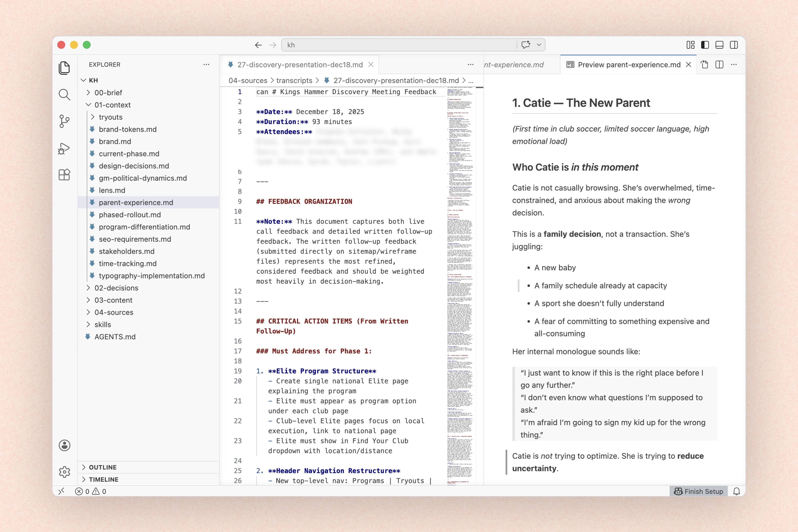
Task: Collapse the KH root folder
Action: click(x=149, y=80)
